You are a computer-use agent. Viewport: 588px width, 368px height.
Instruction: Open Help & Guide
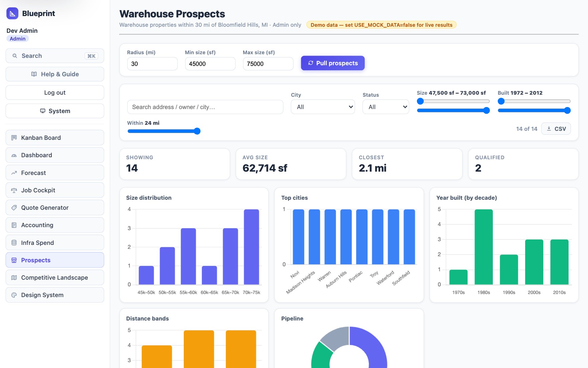pyautogui.click(x=55, y=74)
